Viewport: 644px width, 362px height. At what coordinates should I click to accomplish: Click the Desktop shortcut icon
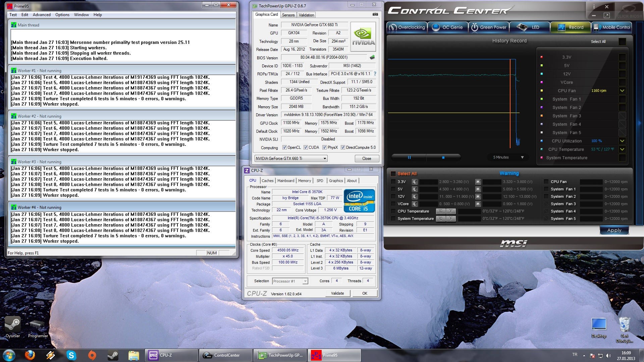pyautogui.click(x=599, y=327)
